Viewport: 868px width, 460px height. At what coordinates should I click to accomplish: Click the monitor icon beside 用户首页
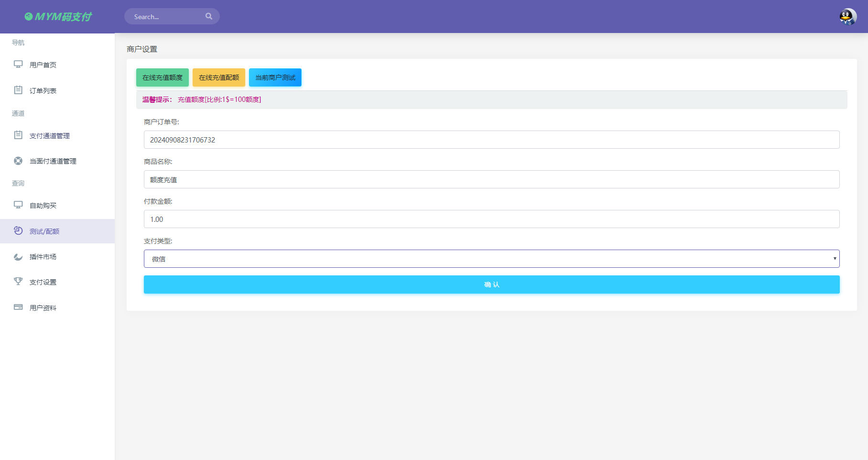pyautogui.click(x=18, y=65)
